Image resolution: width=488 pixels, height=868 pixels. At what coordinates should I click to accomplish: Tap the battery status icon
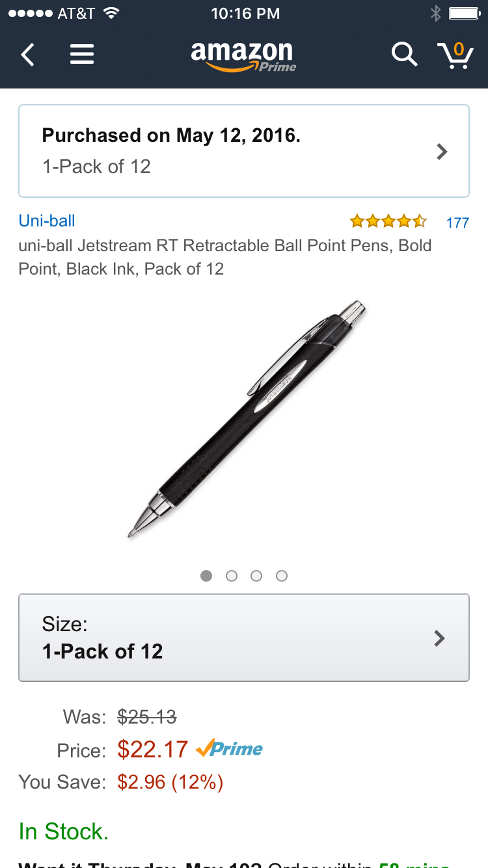(463, 13)
